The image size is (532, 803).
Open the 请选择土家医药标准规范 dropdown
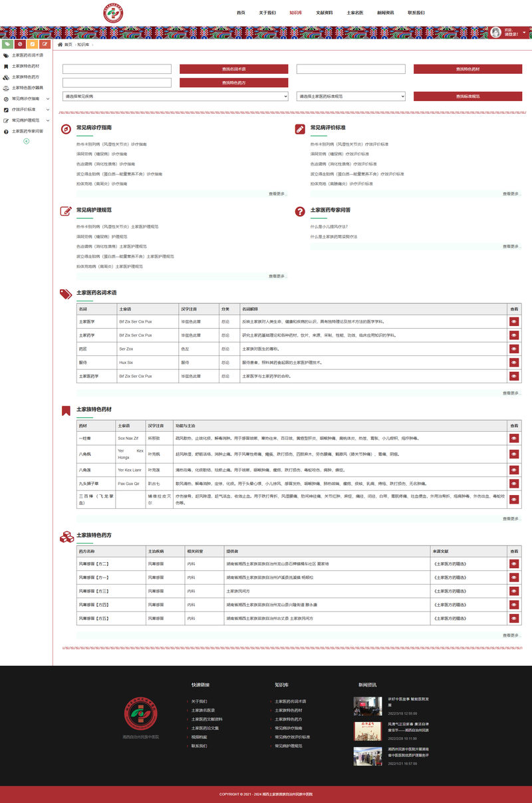pyautogui.click(x=350, y=96)
